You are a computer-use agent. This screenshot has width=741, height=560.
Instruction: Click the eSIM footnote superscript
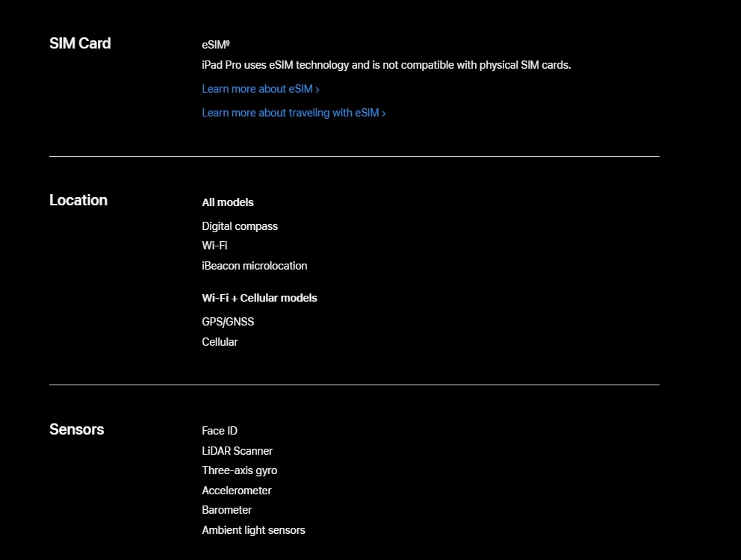click(227, 43)
